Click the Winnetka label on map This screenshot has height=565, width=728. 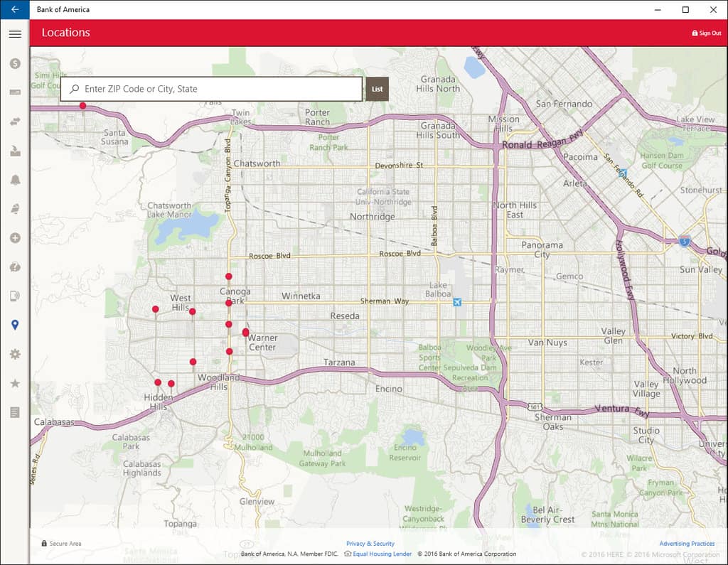301,296
